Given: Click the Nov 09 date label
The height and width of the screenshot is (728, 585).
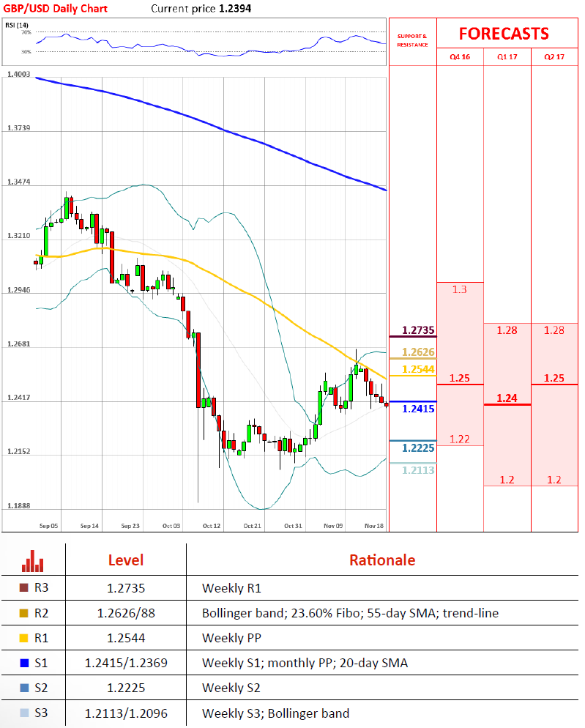Looking at the screenshot, I should click(x=333, y=526).
